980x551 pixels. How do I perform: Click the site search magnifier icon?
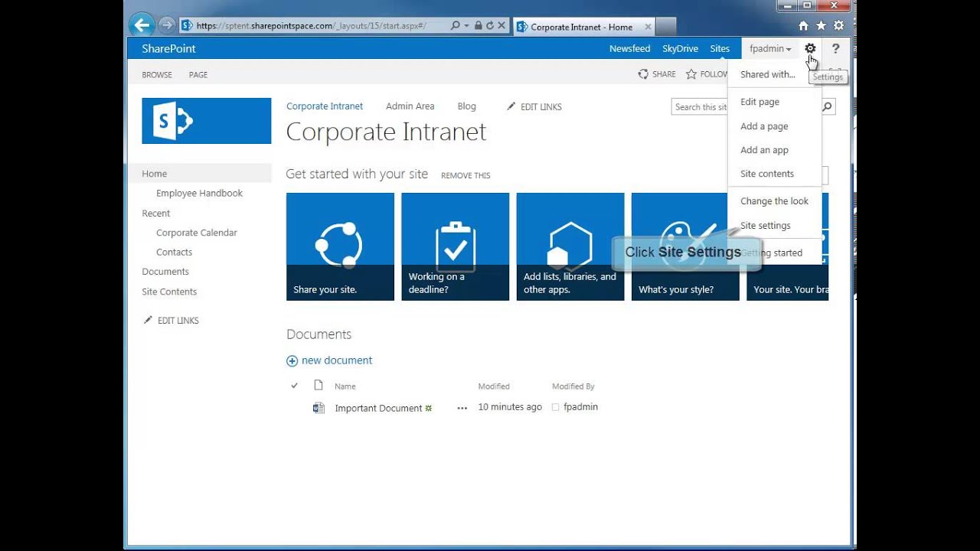click(827, 107)
